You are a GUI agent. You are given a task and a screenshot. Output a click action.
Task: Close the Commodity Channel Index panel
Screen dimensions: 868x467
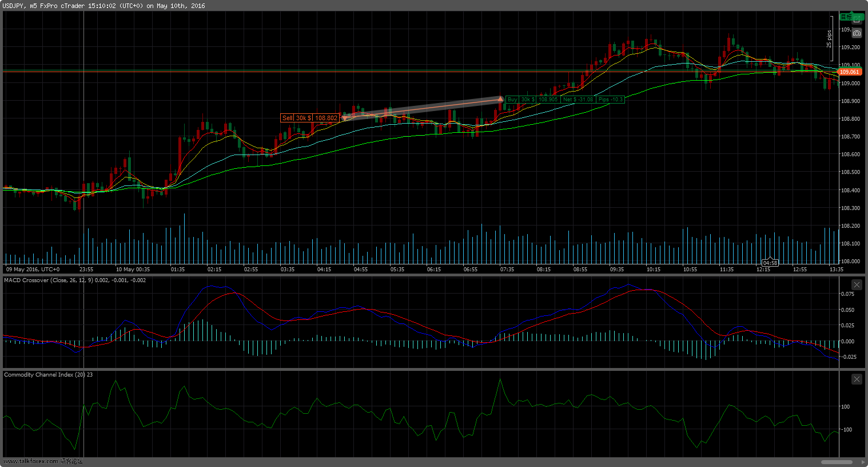click(857, 379)
